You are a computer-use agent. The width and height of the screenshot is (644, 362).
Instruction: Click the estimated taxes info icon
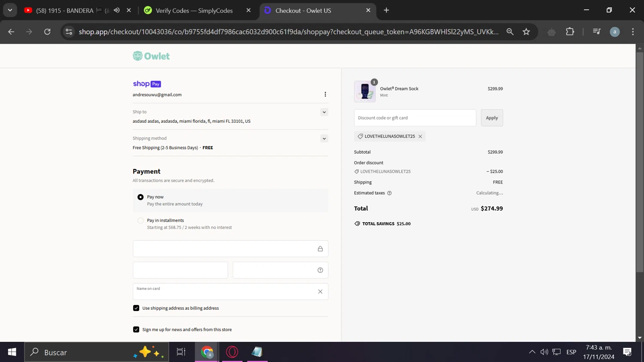(389, 193)
